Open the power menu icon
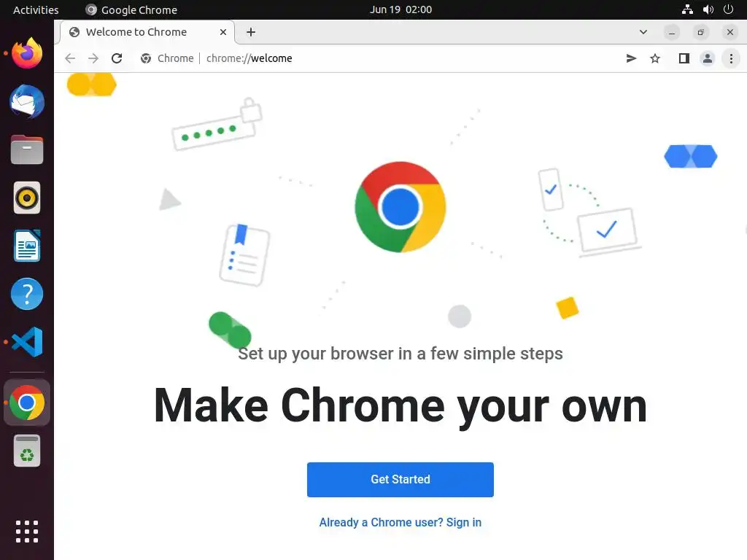747x560 pixels. pyautogui.click(x=729, y=9)
